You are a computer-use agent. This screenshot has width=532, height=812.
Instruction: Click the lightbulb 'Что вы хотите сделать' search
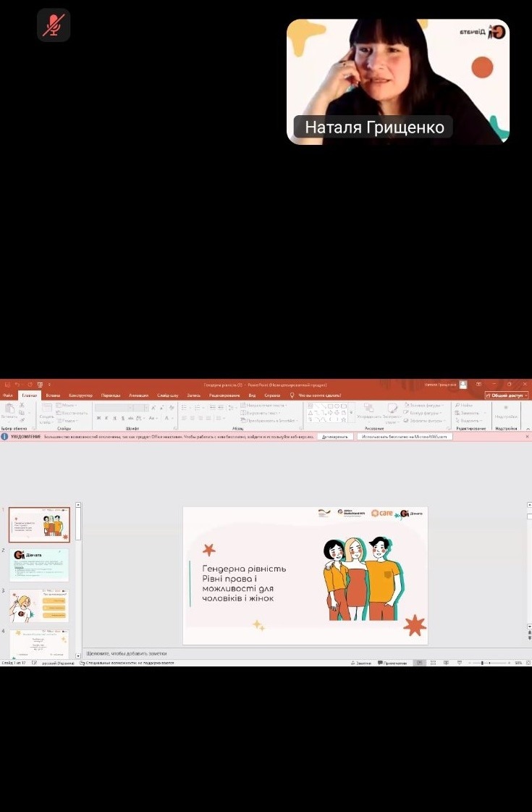coord(292,395)
